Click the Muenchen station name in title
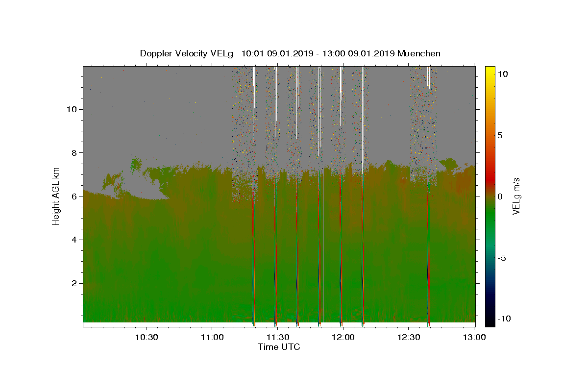The height and width of the screenshot is (392, 588). point(419,53)
